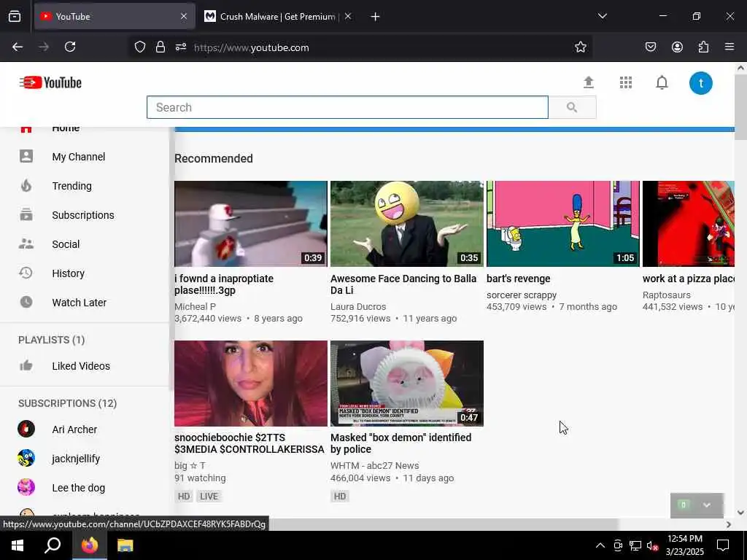
Task: Visit sorcerer scrappy channel name
Action: pos(522,295)
